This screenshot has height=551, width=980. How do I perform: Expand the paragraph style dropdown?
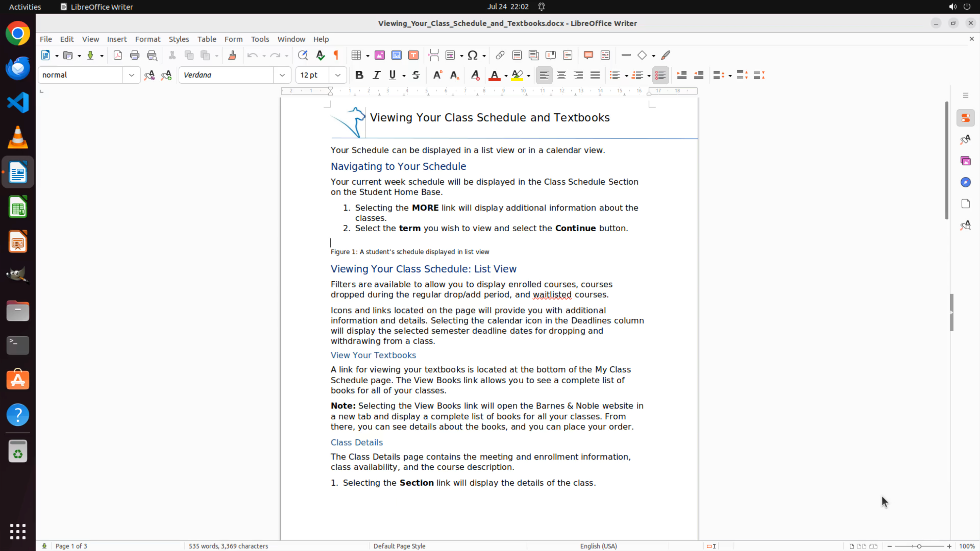click(132, 75)
